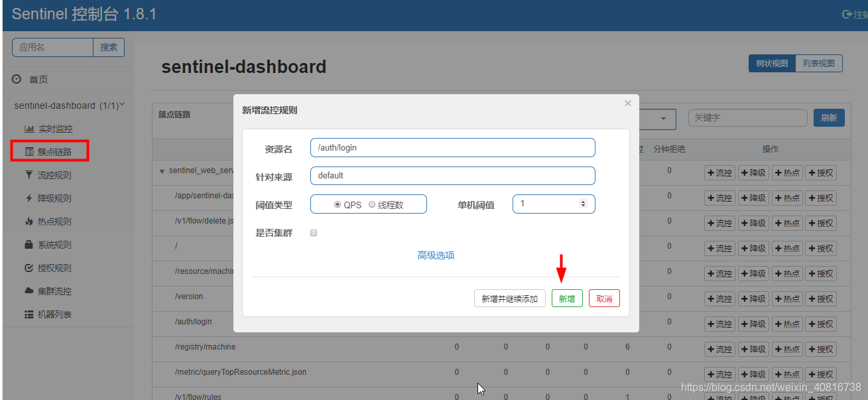Open 降级规则 menu item
This screenshot has height=400, width=868.
(x=54, y=198)
